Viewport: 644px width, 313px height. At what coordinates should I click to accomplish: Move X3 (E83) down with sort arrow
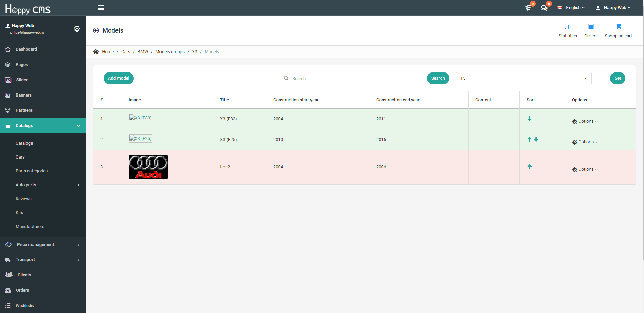[x=530, y=119]
